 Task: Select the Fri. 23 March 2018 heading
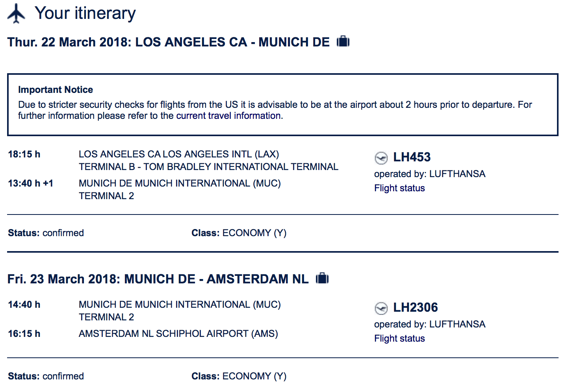point(158,279)
